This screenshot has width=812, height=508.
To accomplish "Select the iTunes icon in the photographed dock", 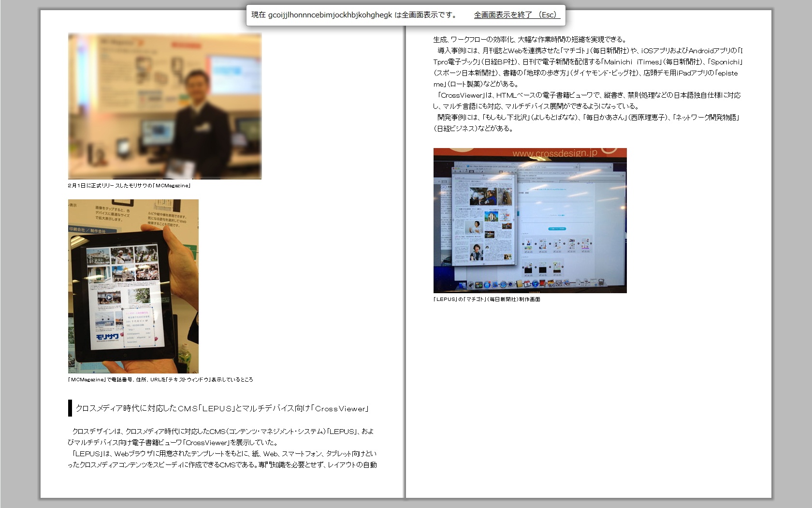I will [x=535, y=284].
